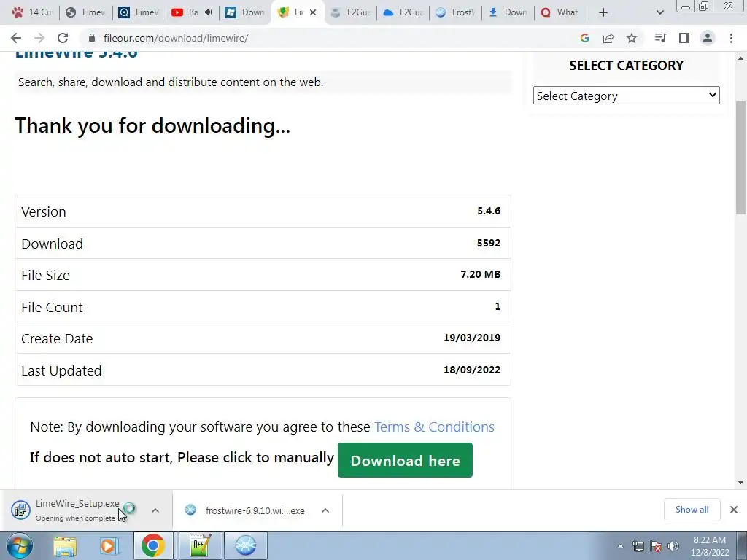The image size is (747, 560).
Task: Reload the fileour page
Action: coord(63,38)
